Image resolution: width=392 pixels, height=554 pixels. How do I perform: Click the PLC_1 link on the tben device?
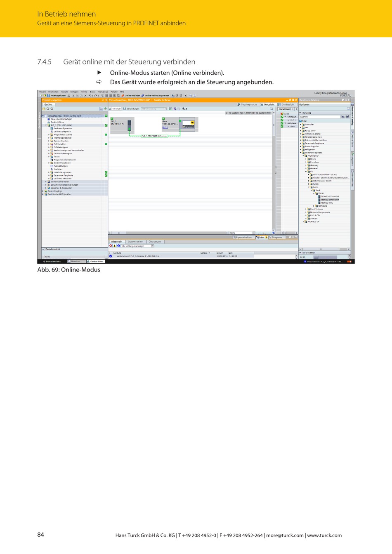(165, 127)
